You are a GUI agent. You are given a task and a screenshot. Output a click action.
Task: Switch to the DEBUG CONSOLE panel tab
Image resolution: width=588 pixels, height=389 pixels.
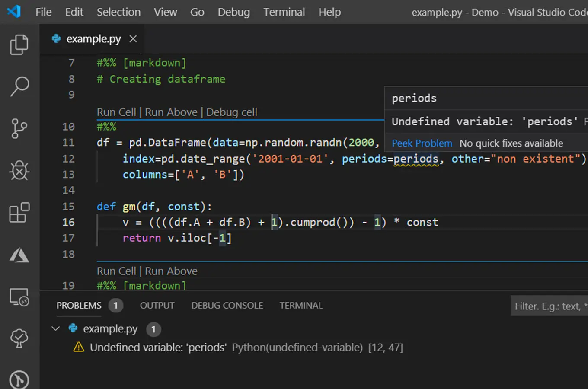coord(227,306)
